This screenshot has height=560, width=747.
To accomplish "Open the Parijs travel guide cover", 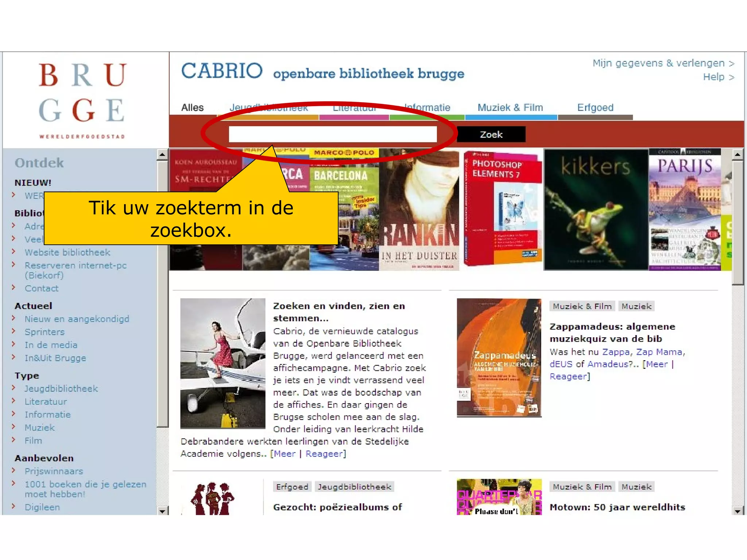I will tap(685, 210).
